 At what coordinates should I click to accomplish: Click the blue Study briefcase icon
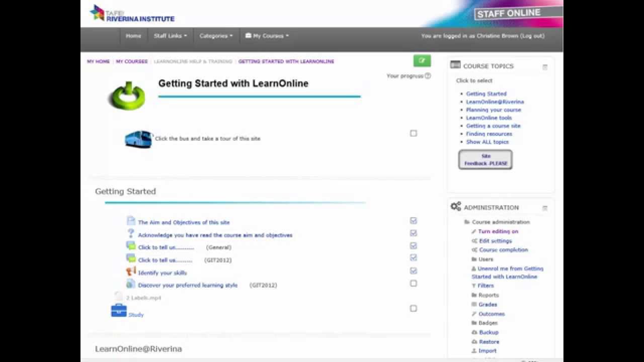[x=119, y=310]
